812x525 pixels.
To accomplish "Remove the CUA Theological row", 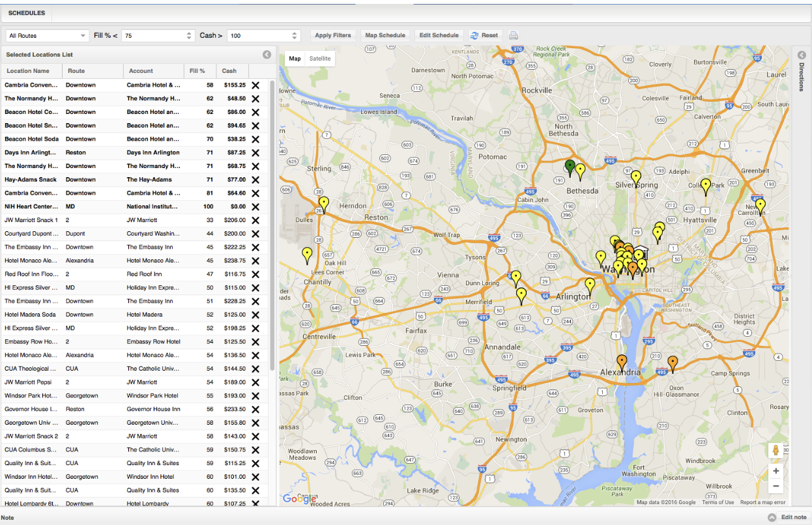I will (x=255, y=369).
